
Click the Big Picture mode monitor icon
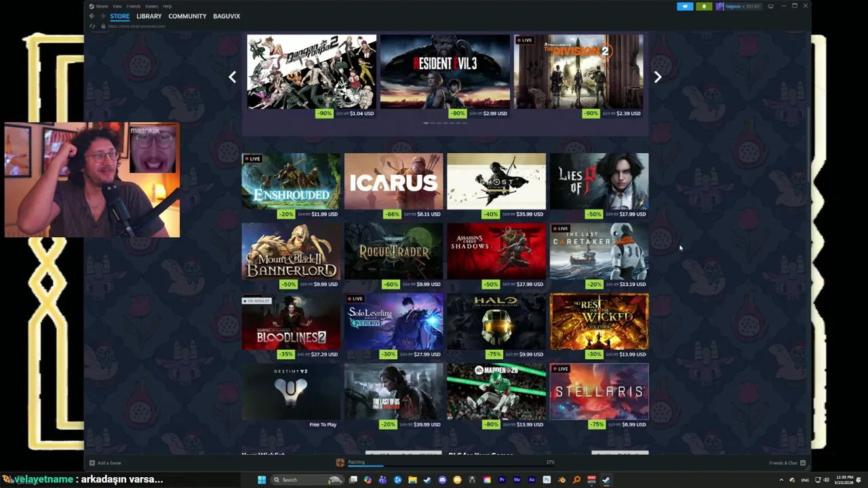click(x=770, y=6)
